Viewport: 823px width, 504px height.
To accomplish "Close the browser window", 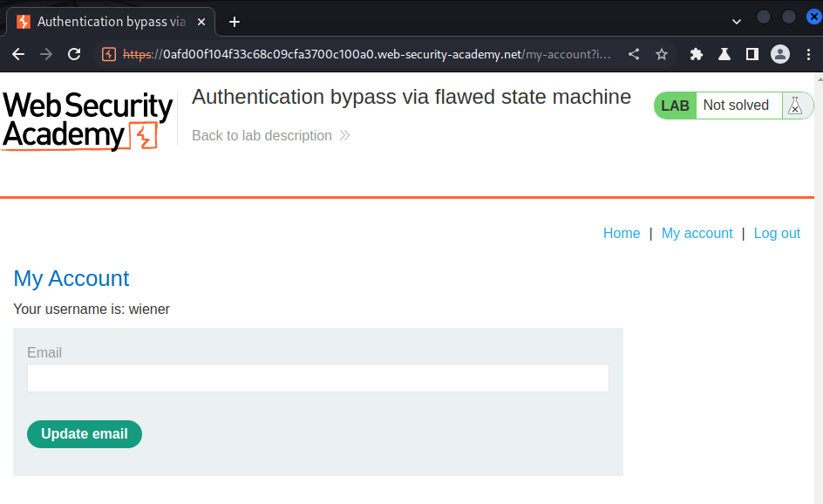I will coord(814,17).
